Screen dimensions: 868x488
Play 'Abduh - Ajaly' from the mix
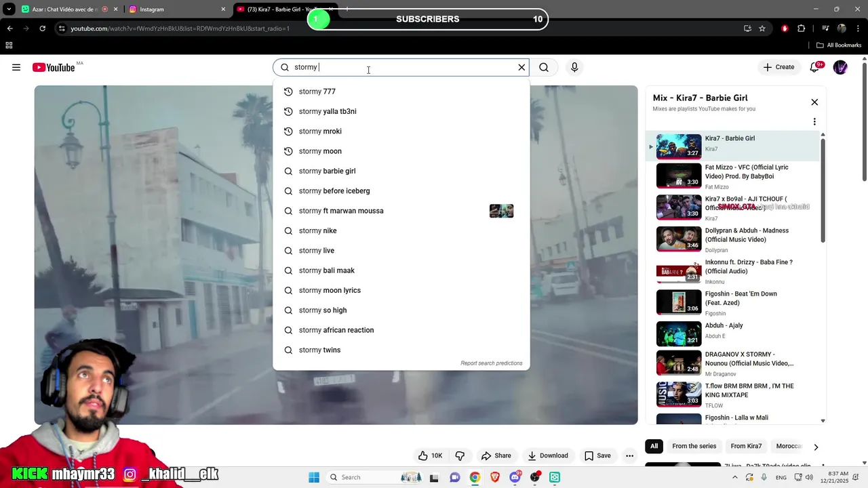(x=732, y=334)
